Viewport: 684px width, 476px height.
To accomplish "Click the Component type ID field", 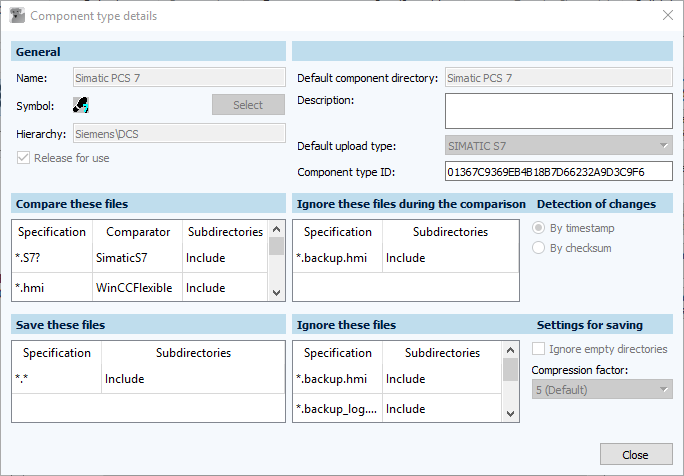I will tap(559, 171).
